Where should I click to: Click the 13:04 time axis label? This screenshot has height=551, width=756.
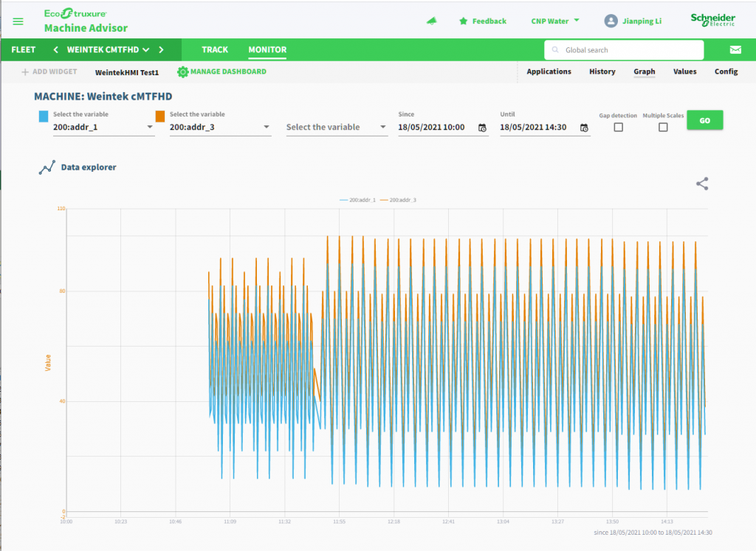[x=503, y=521]
